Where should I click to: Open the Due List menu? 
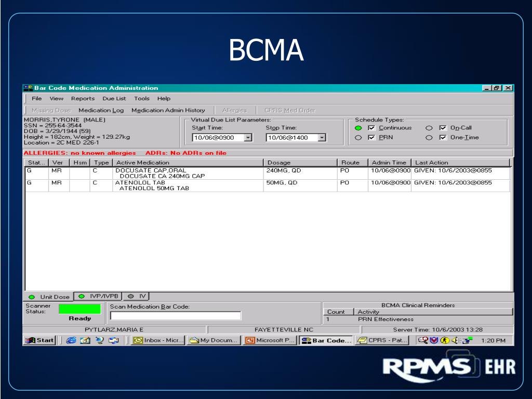coord(114,99)
